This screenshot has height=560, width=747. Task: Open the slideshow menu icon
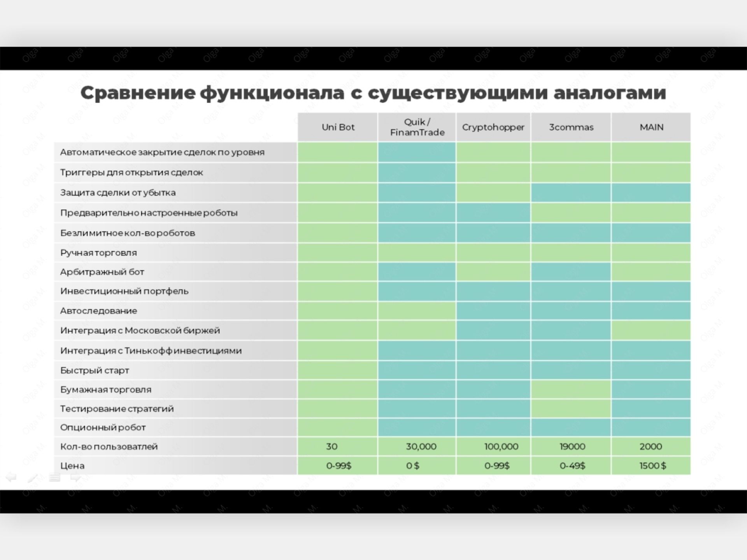pyautogui.click(x=54, y=478)
